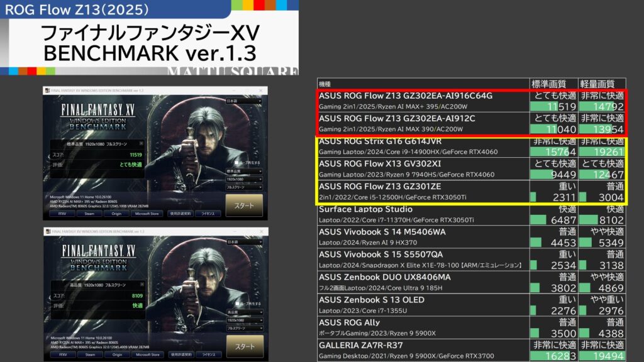Viewport: 644px width, 362px height.
Task: Click the 9449 score cell in the table
Action: pos(553,175)
